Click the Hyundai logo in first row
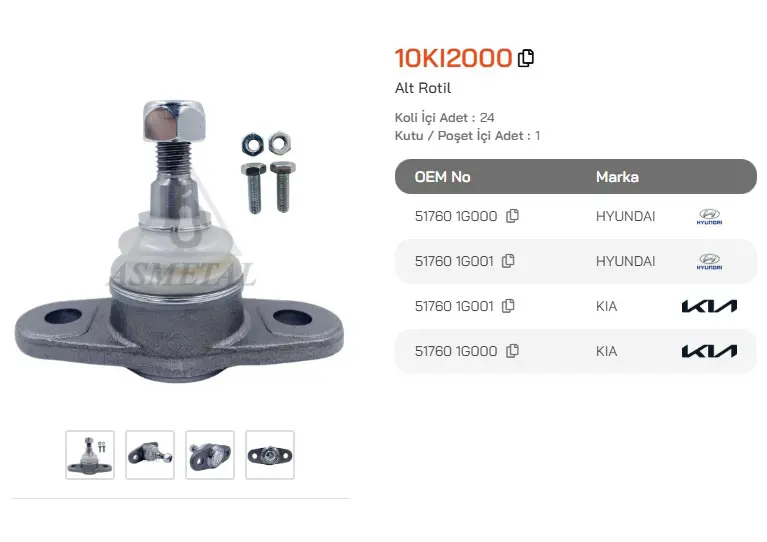The width and height of the screenshot is (767, 542). (x=709, y=216)
